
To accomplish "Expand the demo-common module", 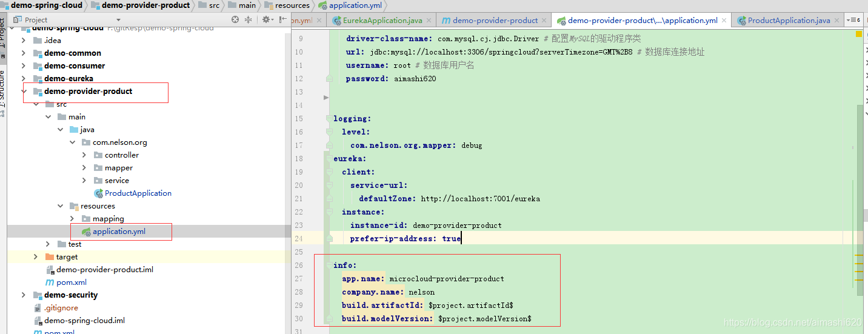I will pos(24,53).
